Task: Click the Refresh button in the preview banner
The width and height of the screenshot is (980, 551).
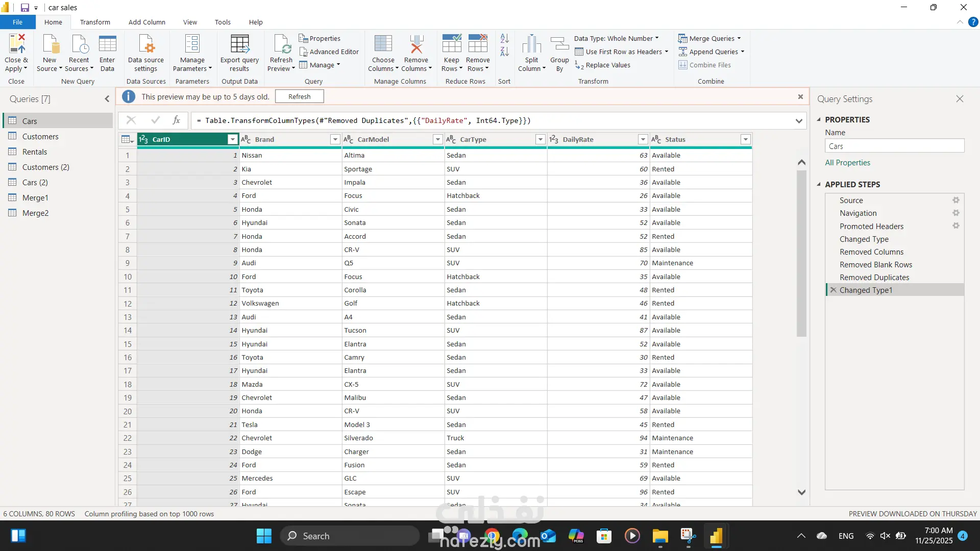Action: (299, 96)
